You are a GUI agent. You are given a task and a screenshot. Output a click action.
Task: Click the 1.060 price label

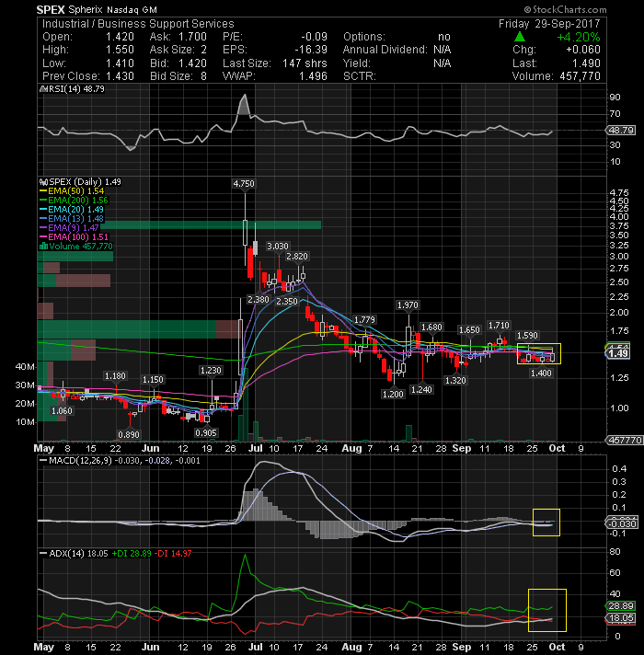coord(62,411)
